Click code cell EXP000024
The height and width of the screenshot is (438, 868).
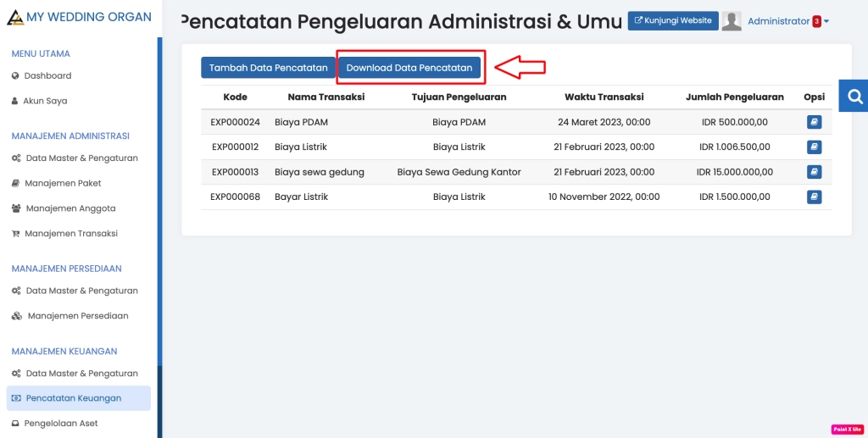click(x=236, y=122)
